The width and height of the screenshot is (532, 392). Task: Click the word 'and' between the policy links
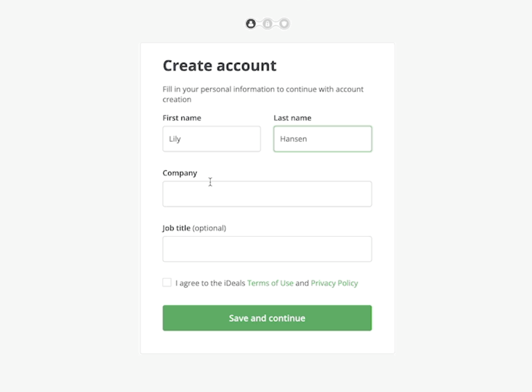point(302,283)
